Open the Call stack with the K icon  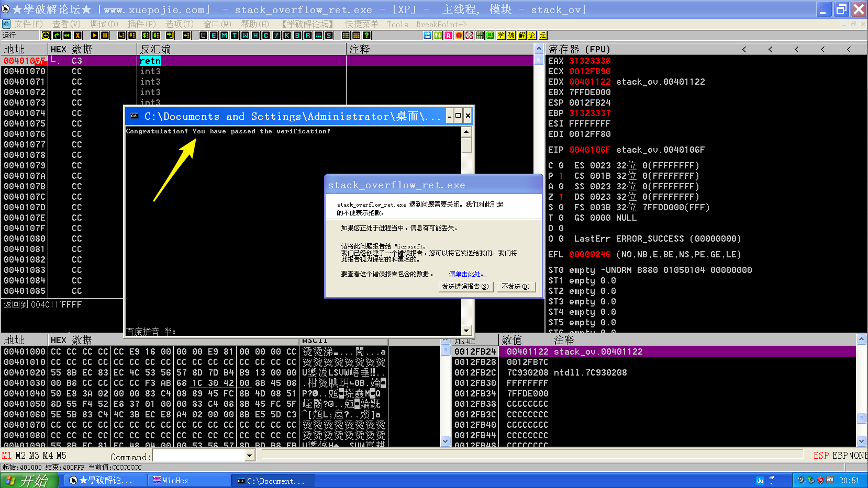pos(287,36)
